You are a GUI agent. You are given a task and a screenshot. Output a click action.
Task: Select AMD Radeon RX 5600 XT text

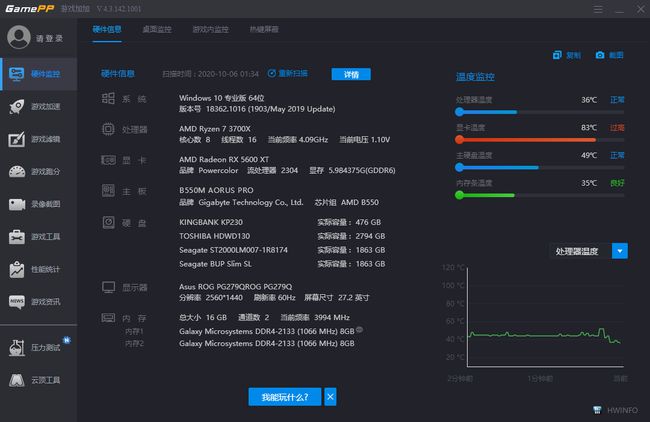coord(224,159)
